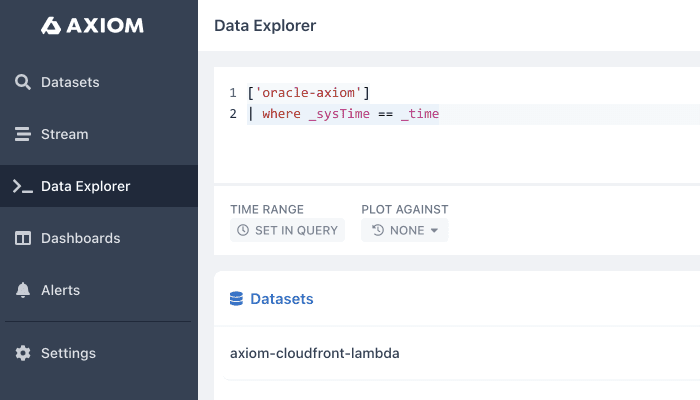Viewport: 700px width, 400px height.
Task: Open the SET IN QUERY time range picker
Action: [288, 231]
